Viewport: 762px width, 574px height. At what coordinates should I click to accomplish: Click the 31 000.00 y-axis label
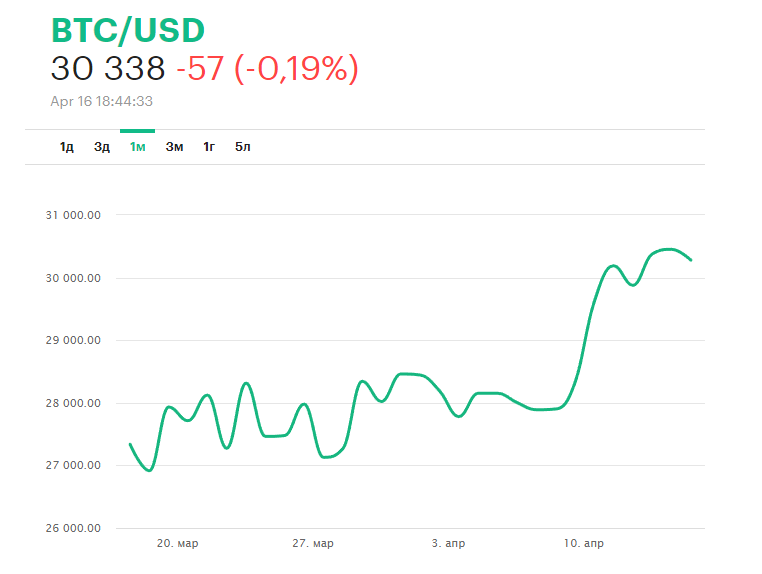pyautogui.click(x=75, y=215)
